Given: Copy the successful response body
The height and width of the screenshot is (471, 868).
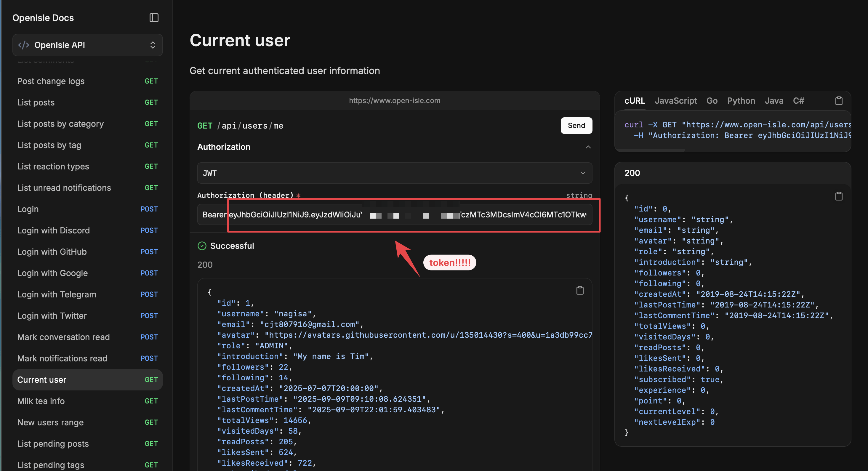Looking at the screenshot, I should click(x=579, y=290).
